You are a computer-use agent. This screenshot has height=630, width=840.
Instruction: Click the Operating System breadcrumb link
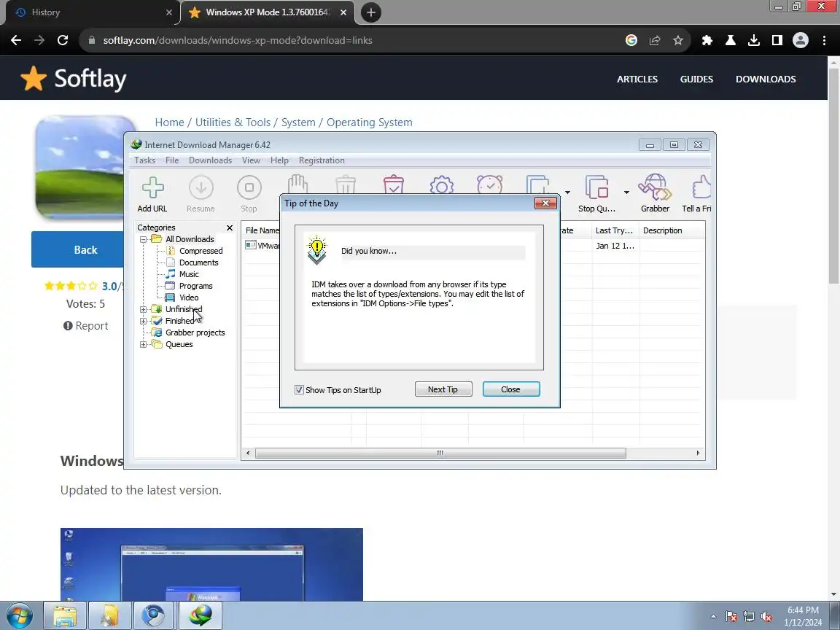(370, 122)
